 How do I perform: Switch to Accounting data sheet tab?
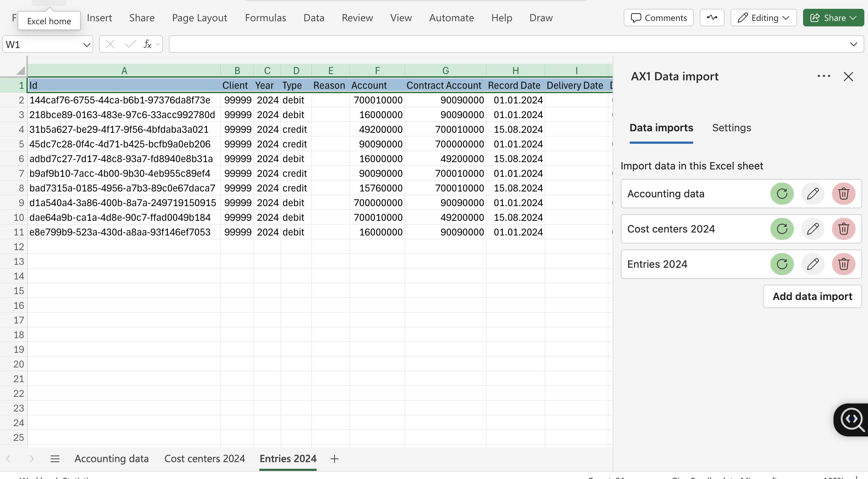(112, 458)
